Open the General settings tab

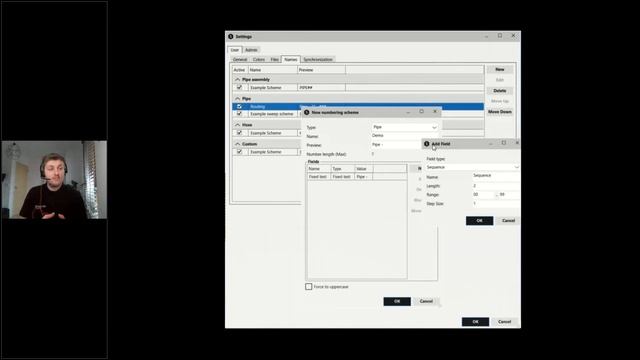click(x=240, y=60)
